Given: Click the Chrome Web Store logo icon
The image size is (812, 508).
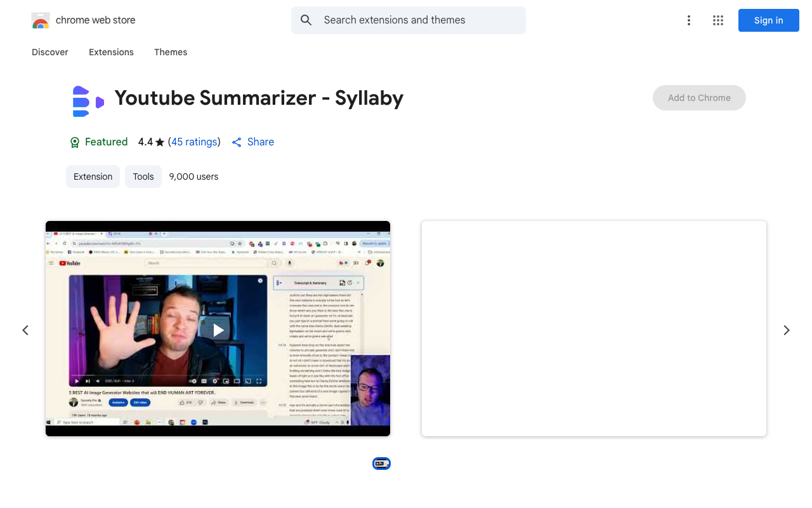Looking at the screenshot, I should tap(41, 20).
